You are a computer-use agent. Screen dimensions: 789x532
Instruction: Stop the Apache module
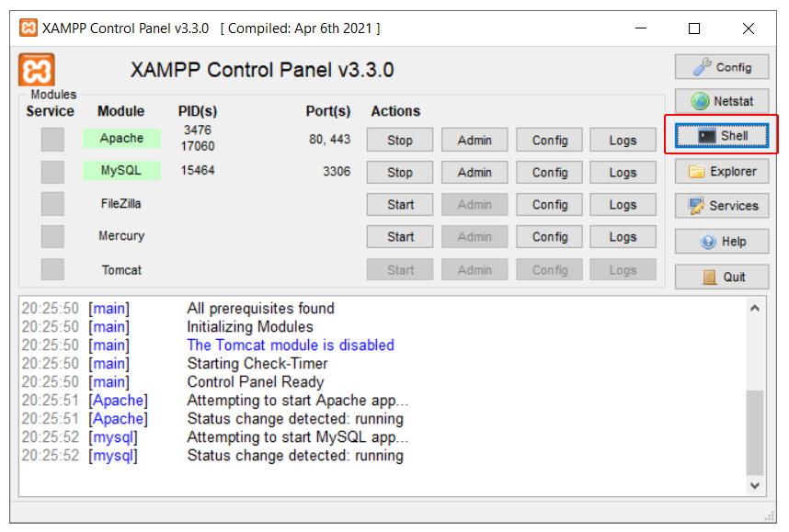(399, 140)
